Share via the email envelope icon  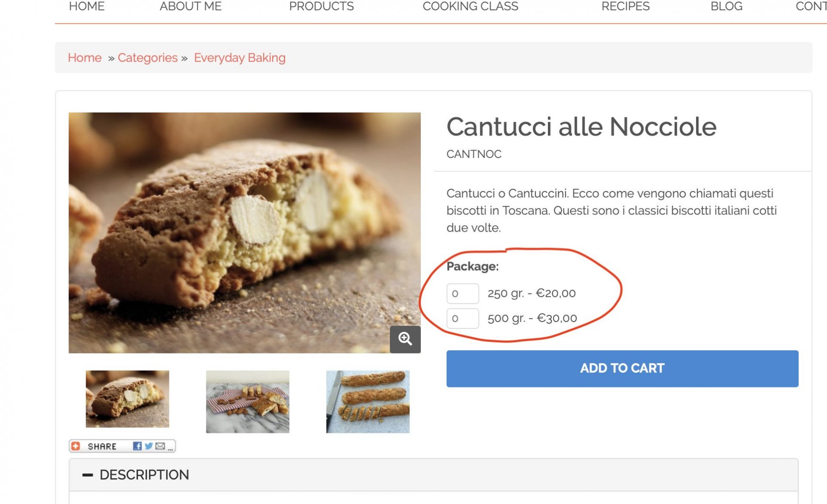[x=160, y=446]
